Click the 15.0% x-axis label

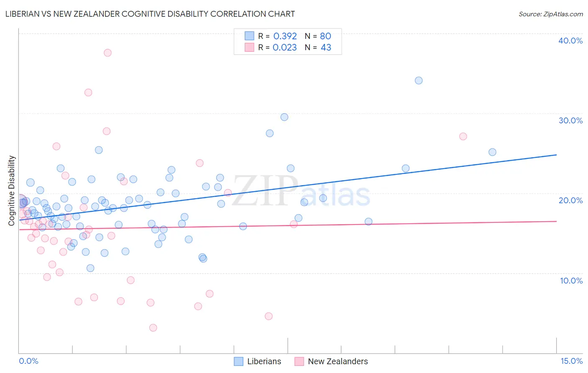tap(571, 361)
